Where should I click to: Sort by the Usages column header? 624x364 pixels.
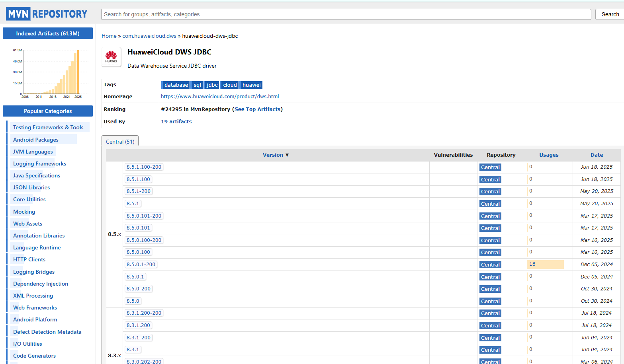549,155
